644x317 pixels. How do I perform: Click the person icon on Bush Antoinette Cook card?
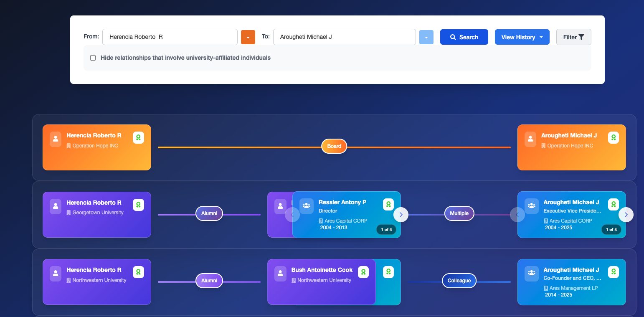pos(281,274)
